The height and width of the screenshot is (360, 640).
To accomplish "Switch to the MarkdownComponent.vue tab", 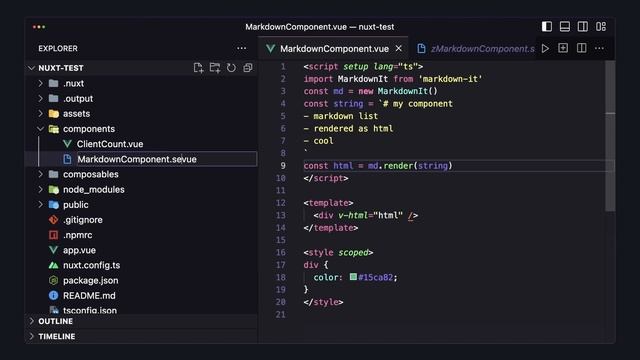I will point(333,49).
